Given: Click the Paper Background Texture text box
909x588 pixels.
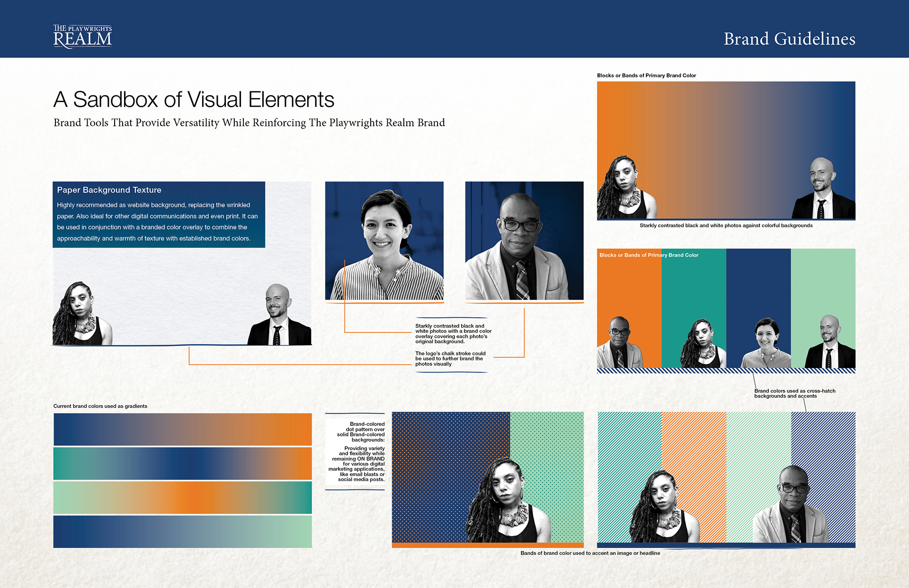Looking at the screenshot, I should point(159,214).
